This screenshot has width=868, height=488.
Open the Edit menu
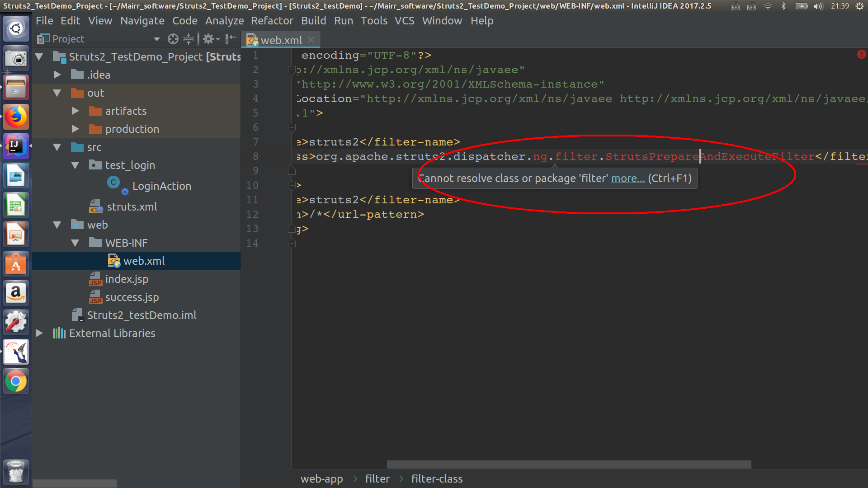tap(70, 21)
